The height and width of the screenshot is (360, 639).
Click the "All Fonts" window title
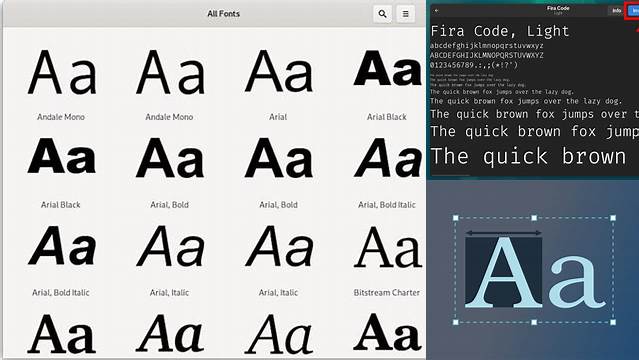[x=223, y=14]
